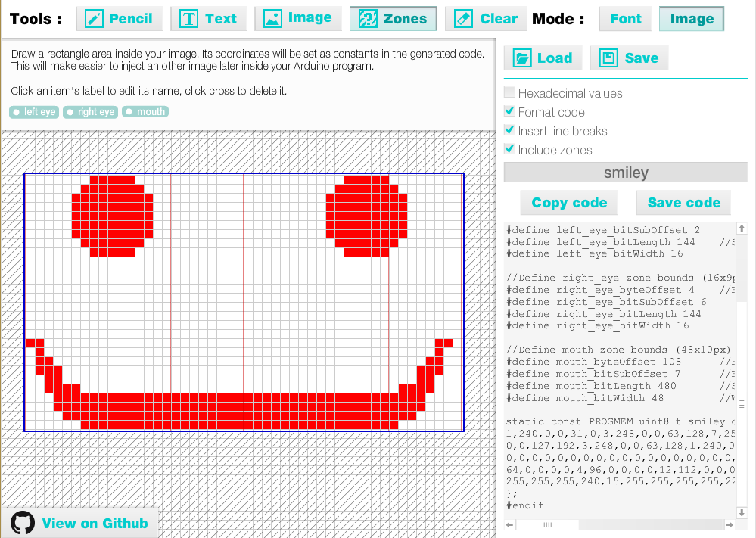Switch mode to Image
Image resolution: width=756 pixels, height=538 pixels.
[691, 19]
